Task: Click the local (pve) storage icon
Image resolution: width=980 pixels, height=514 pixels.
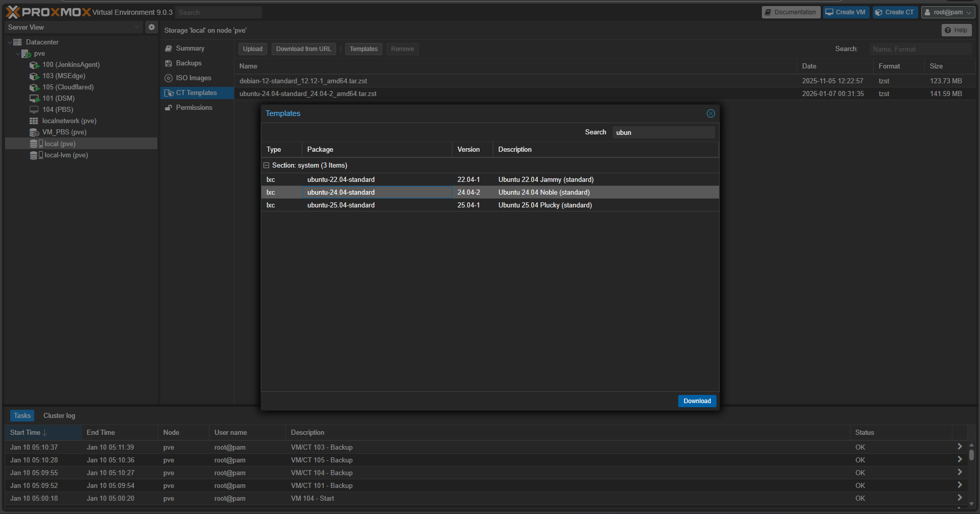Action: [36, 144]
